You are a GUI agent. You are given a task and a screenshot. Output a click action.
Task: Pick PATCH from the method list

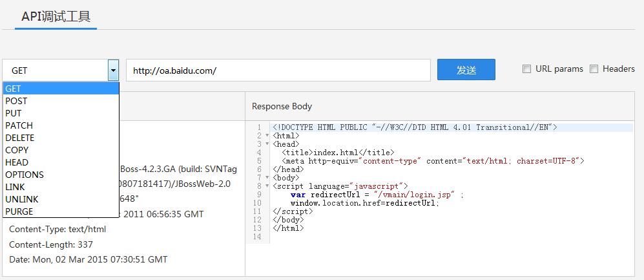[61, 125]
